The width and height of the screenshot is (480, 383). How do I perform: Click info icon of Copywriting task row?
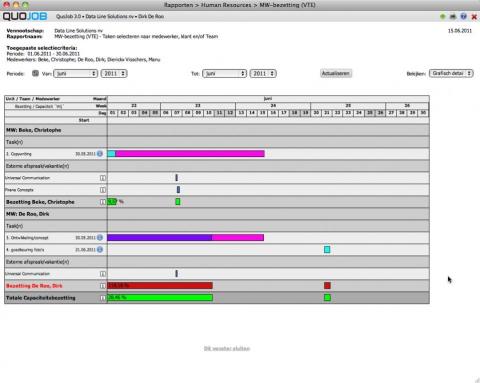point(100,154)
